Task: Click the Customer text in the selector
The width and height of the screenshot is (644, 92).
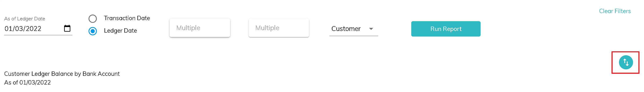Action: 346,29
